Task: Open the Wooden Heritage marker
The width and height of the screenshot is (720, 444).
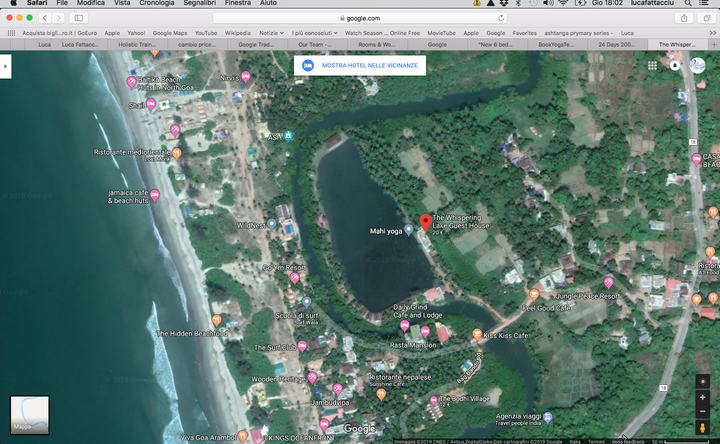Action: pyautogui.click(x=312, y=378)
